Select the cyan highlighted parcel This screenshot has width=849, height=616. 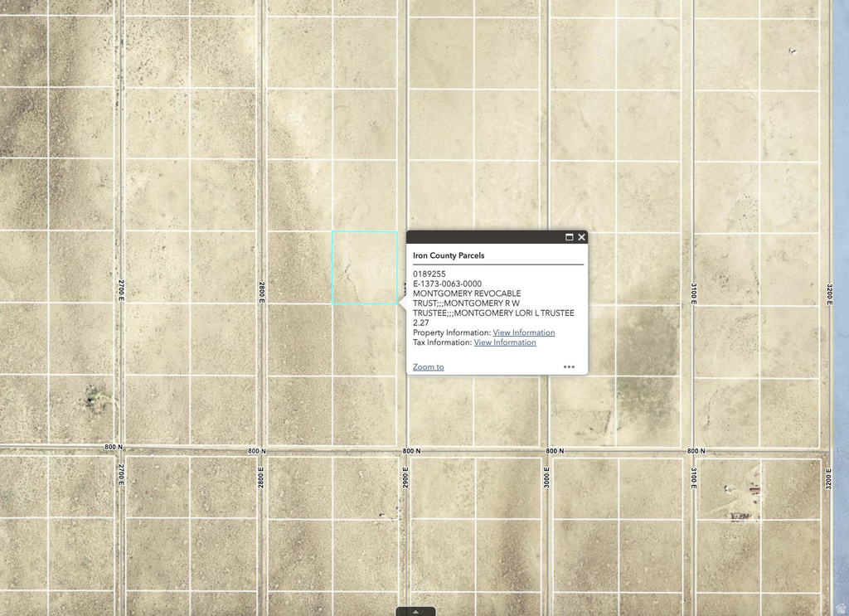click(x=365, y=265)
